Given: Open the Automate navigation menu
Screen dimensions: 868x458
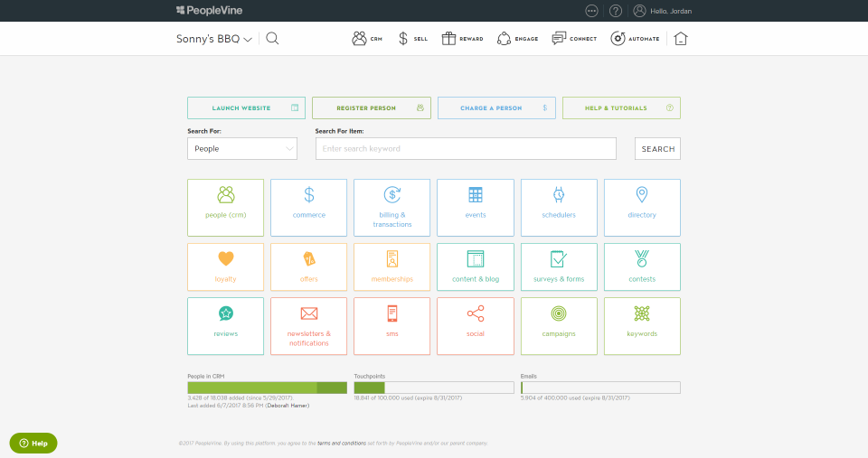Looking at the screenshot, I should point(635,39).
